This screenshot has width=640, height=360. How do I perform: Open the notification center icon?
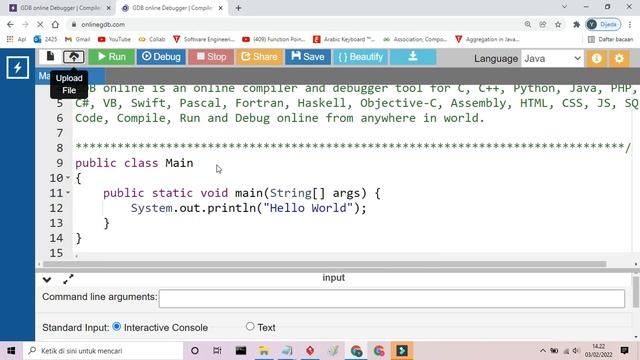[624, 351]
